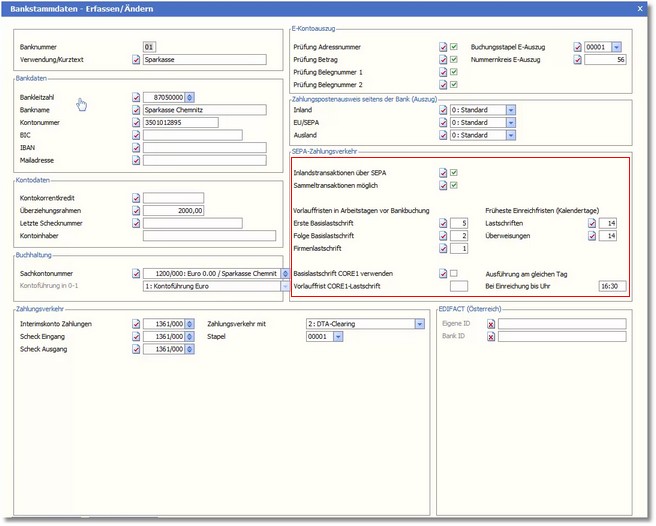Click the edit icon beside Lastschriften

(x=592, y=223)
